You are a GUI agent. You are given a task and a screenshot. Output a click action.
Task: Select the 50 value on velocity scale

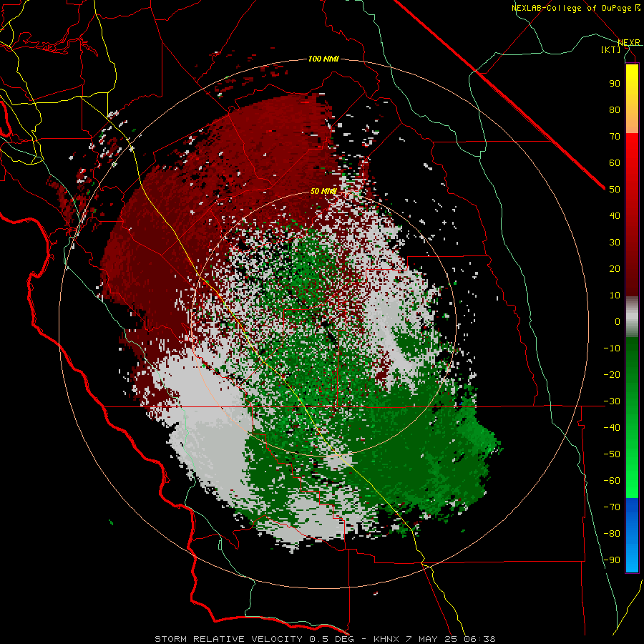pos(615,190)
